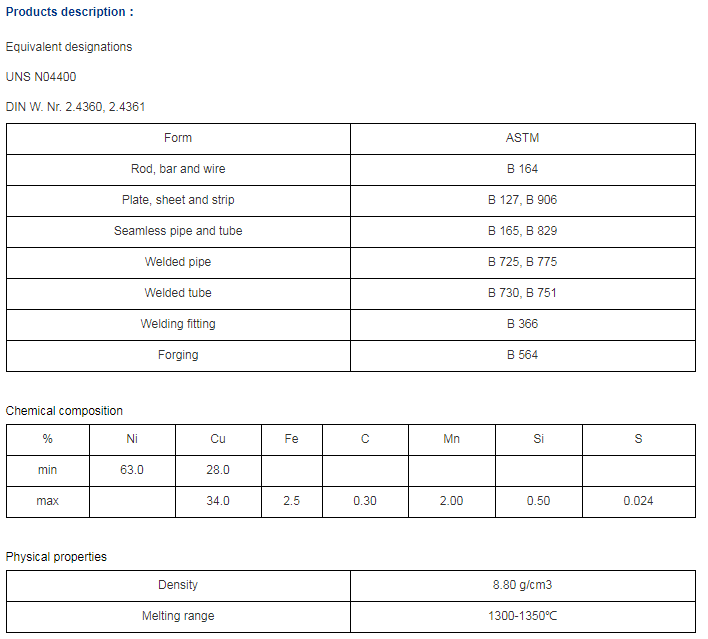
Task: Click the 'B 730, B 751' cell
Action: coord(522,293)
